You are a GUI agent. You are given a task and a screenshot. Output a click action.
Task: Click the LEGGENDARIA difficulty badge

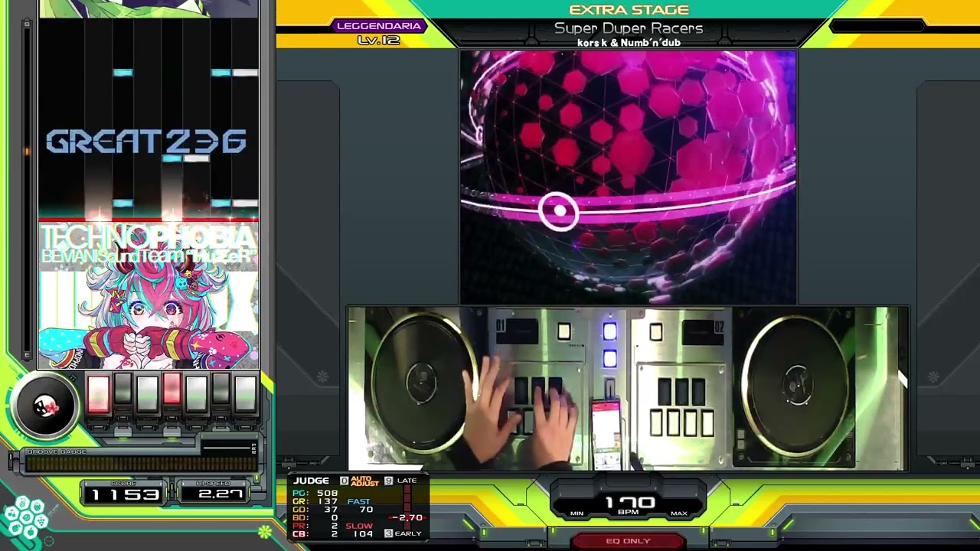coord(379,26)
